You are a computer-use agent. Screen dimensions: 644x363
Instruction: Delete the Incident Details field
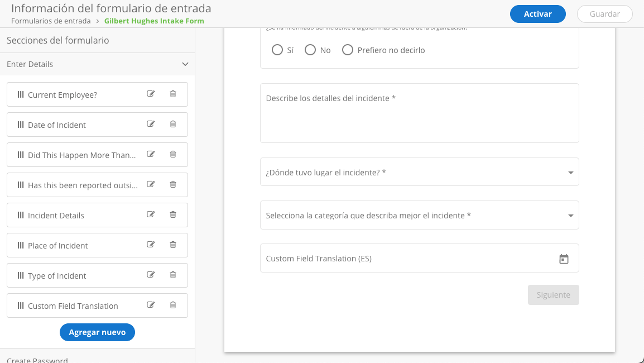pos(173,214)
